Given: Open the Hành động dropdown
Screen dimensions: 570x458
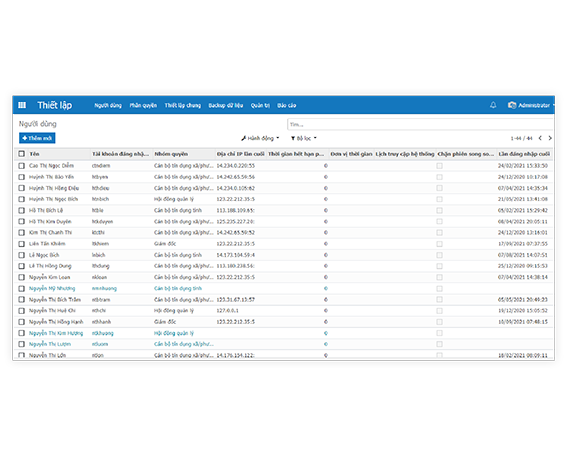Looking at the screenshot, I should (260, 138).
